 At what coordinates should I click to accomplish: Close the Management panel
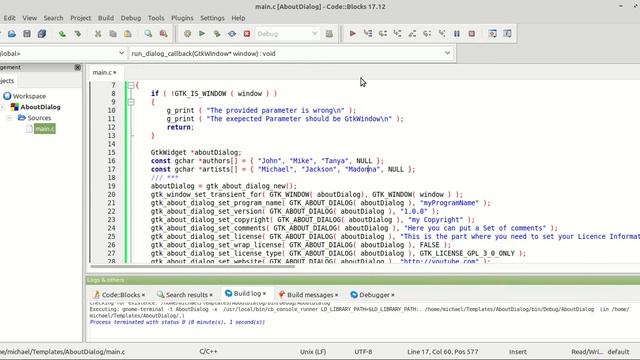[78, 67]
